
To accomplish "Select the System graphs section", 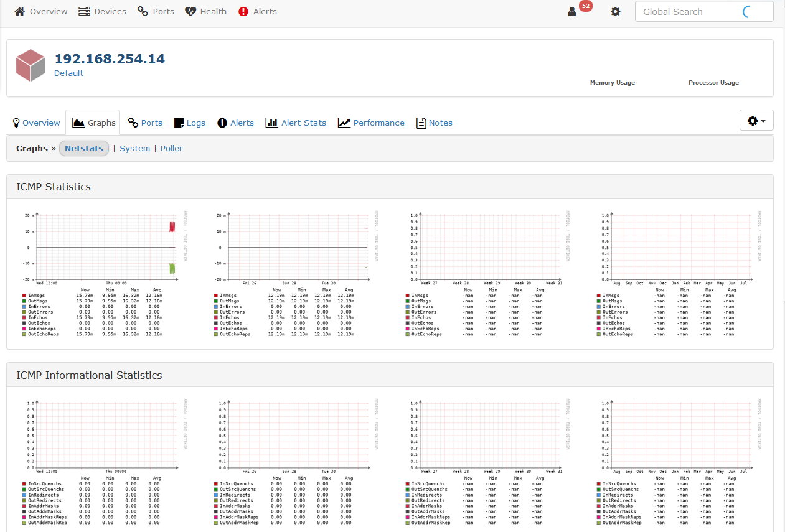I will [x=134, y=149].
